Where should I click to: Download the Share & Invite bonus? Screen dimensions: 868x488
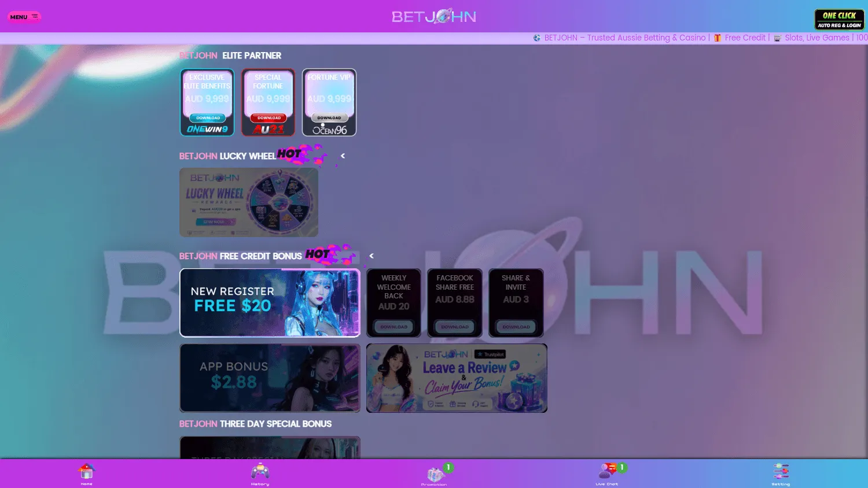pos(516,327)
